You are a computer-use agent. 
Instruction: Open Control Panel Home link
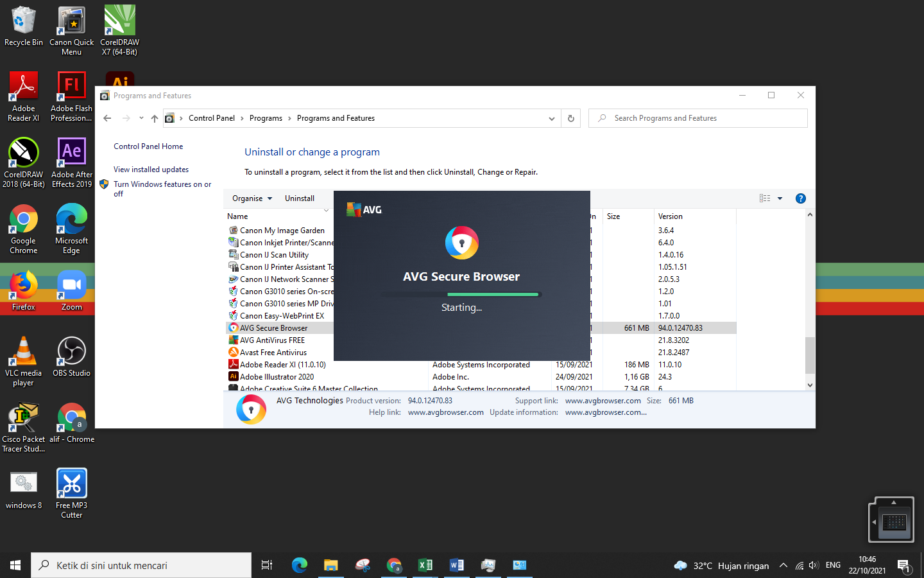pos(148,146)
